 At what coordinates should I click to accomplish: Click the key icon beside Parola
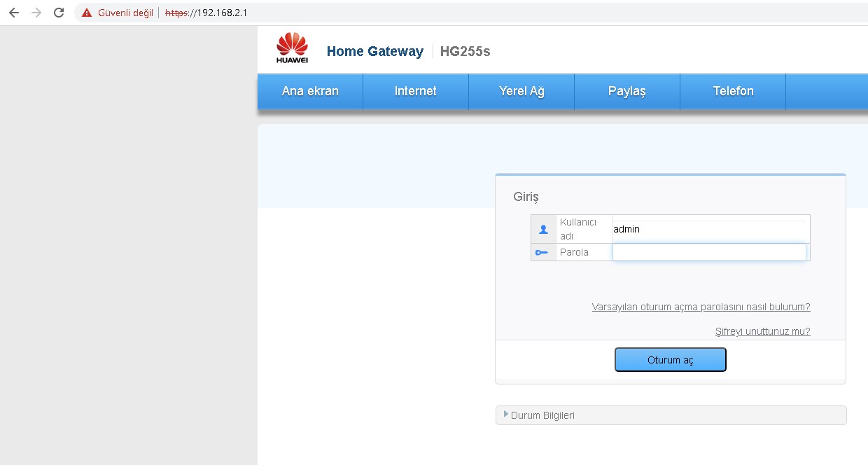point(543,252)
